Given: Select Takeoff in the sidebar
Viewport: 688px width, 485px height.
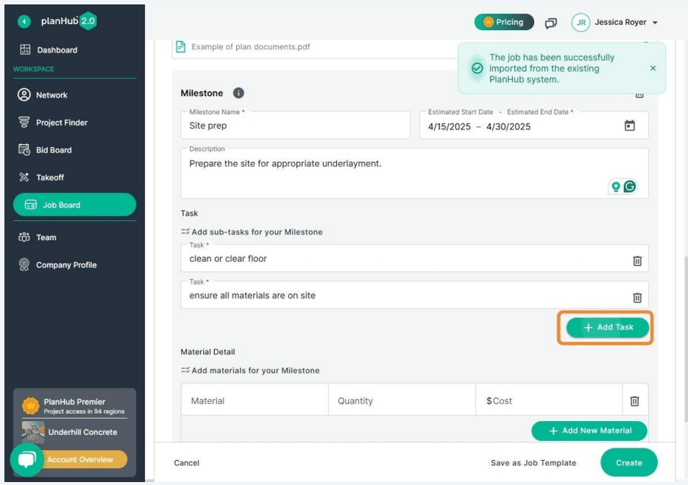Looking at the screenshot, I should (50, 177).
